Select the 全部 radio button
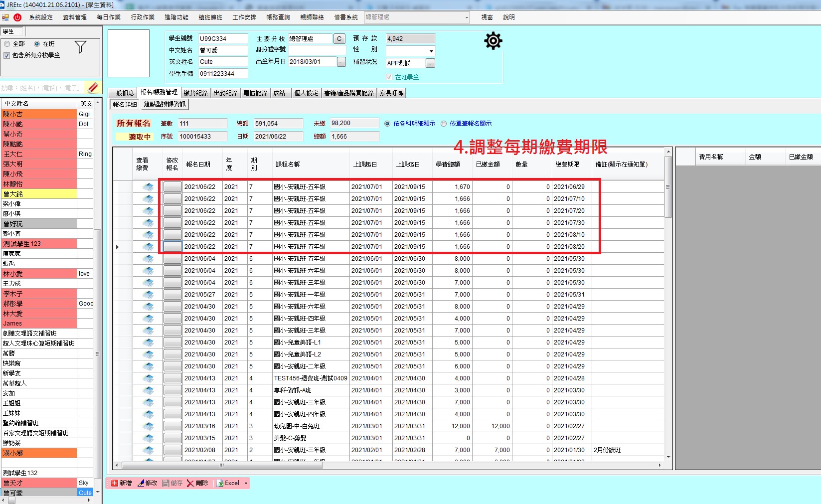The height and width of the screenshot is (504, 821). tap(7, 44)
